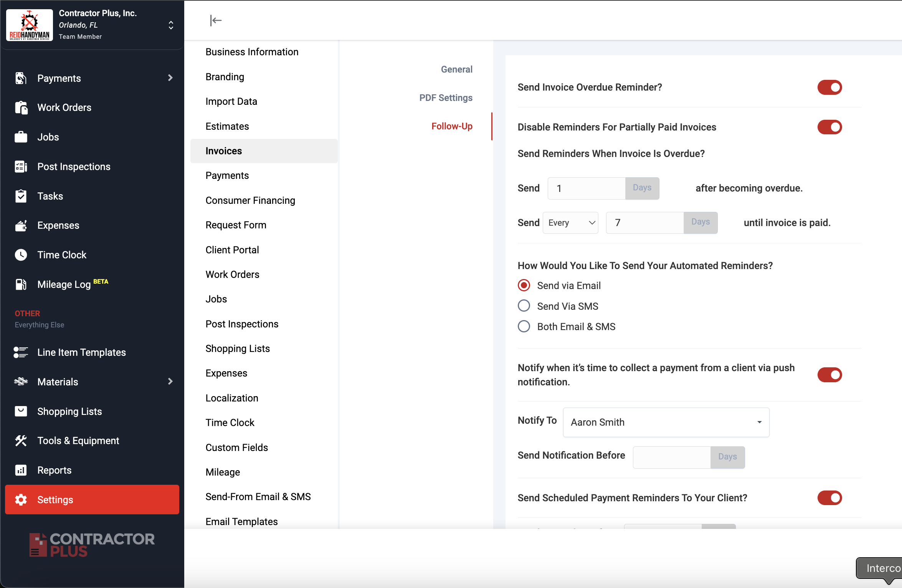Choose Both Email & SMS radio button
The height and width of the screenshot is (588, 902).
[x=524, y=327]
